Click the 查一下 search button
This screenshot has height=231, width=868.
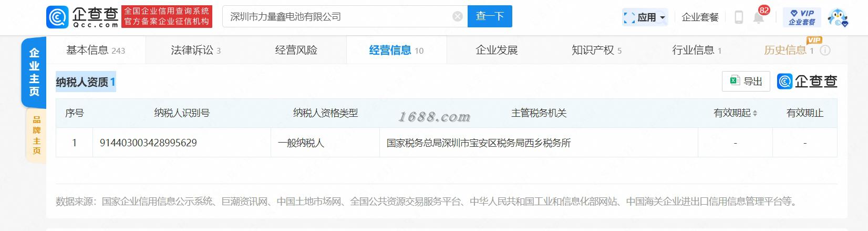click(490, 16)
